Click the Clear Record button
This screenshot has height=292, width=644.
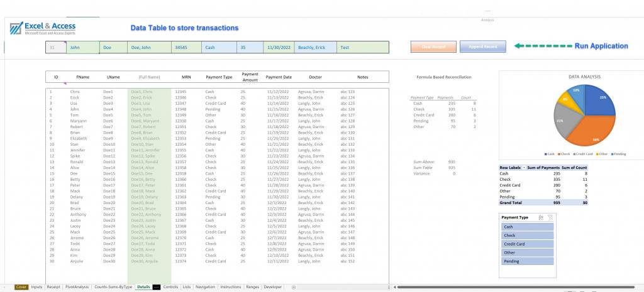pos(433,46)
